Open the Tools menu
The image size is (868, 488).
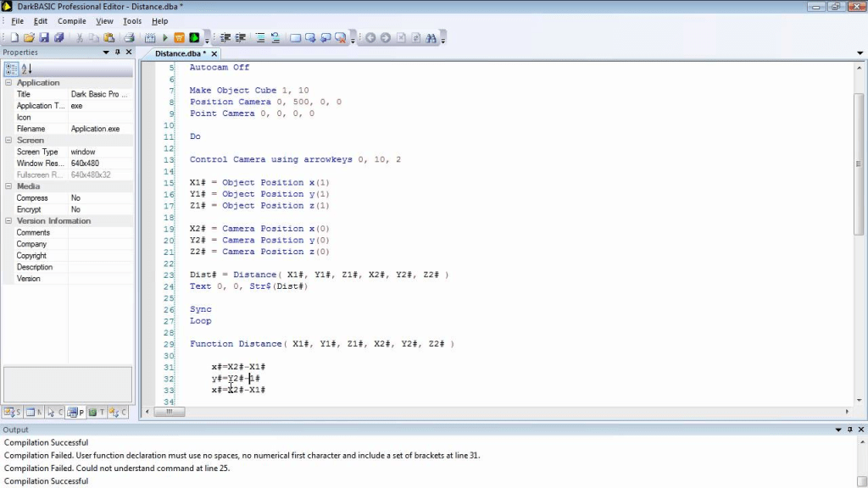tap(132, 21)
